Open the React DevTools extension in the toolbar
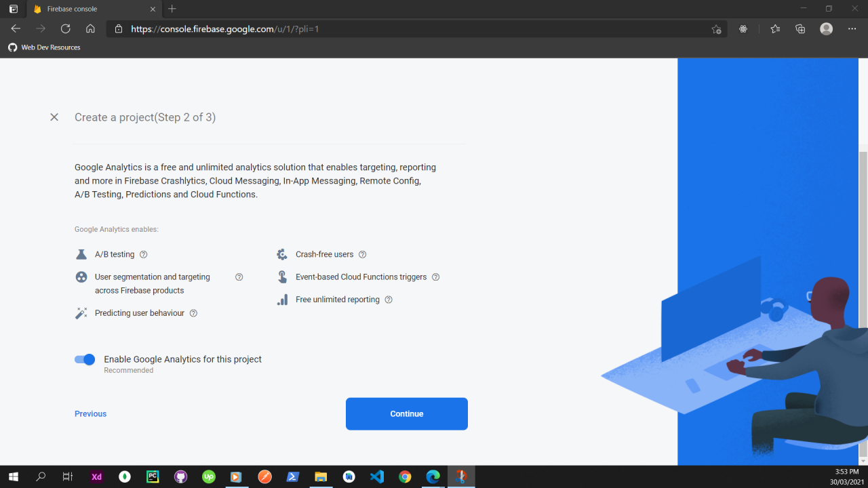 pos(743,28)
